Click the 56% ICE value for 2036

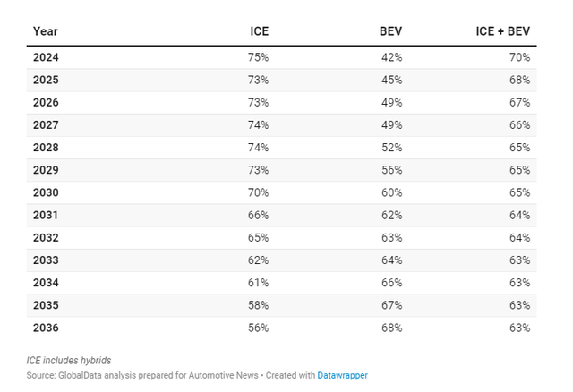[x=258, y=328]
